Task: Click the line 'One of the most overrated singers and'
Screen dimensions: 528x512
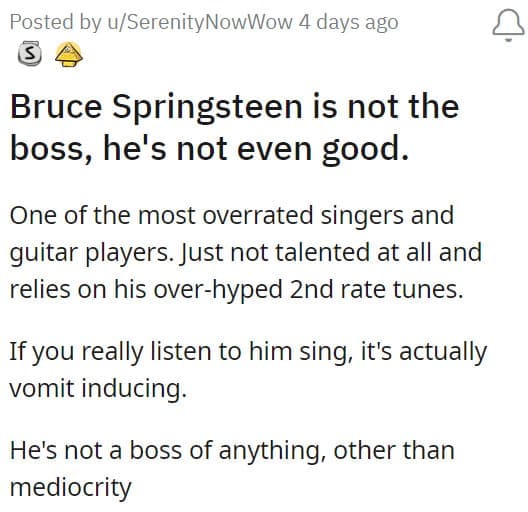Action: coord(232,215)
